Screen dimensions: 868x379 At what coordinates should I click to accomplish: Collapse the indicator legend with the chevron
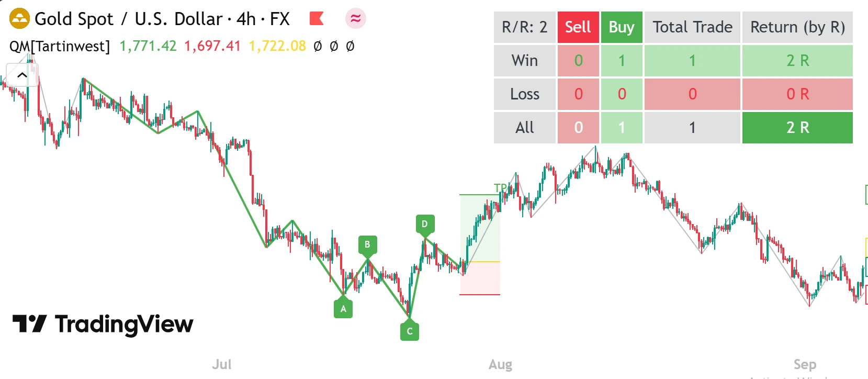pyautogui.click(x=22, y=75)
